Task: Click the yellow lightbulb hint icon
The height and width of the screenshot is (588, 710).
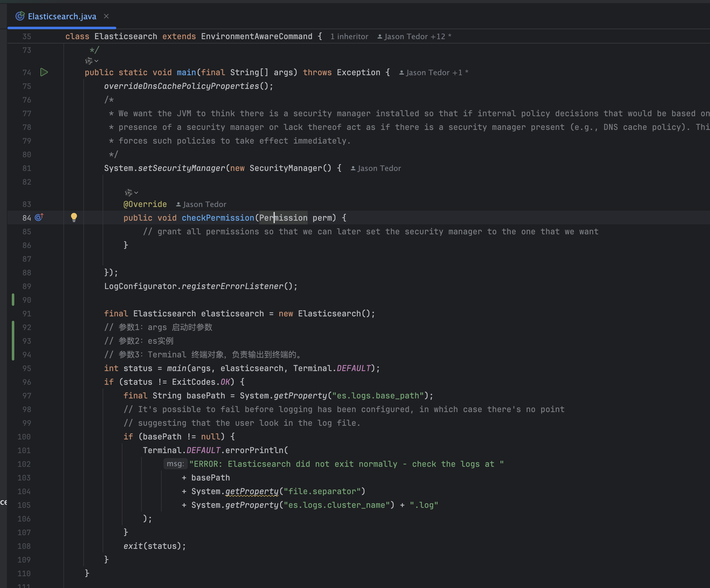Action: point(73,218)
